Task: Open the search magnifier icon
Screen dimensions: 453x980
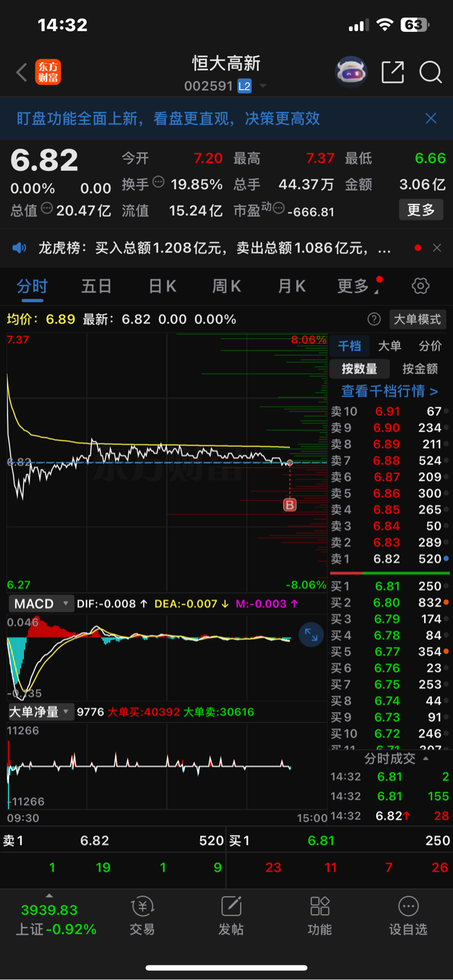Action: pyautogui.click(x=431, y=72)
